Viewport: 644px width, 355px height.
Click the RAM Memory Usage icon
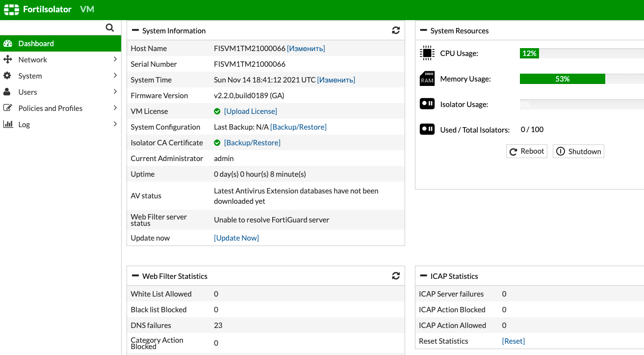coord(427,79)
